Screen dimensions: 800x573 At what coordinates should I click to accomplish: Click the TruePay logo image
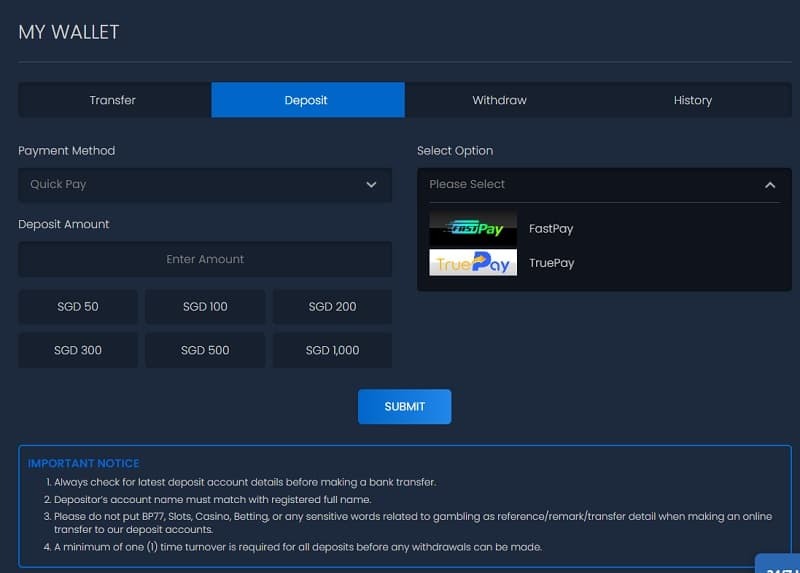click(473, 263)
